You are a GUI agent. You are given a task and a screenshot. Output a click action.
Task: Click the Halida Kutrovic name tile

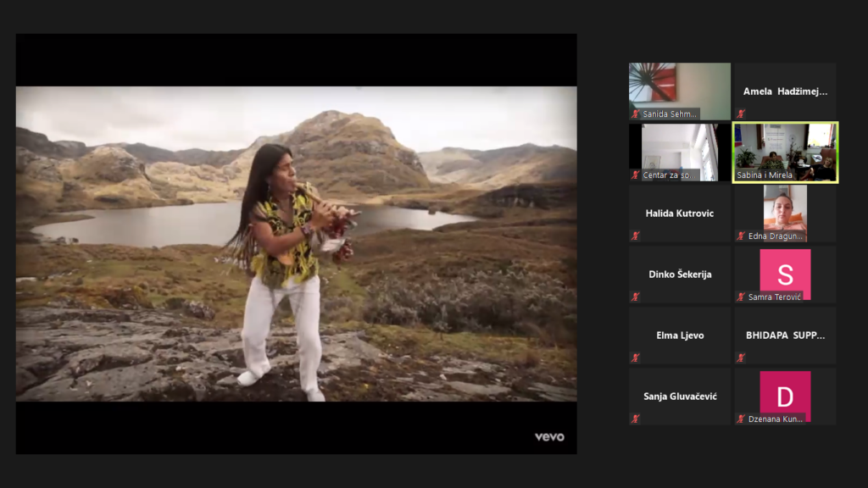(x=679, y=213)
